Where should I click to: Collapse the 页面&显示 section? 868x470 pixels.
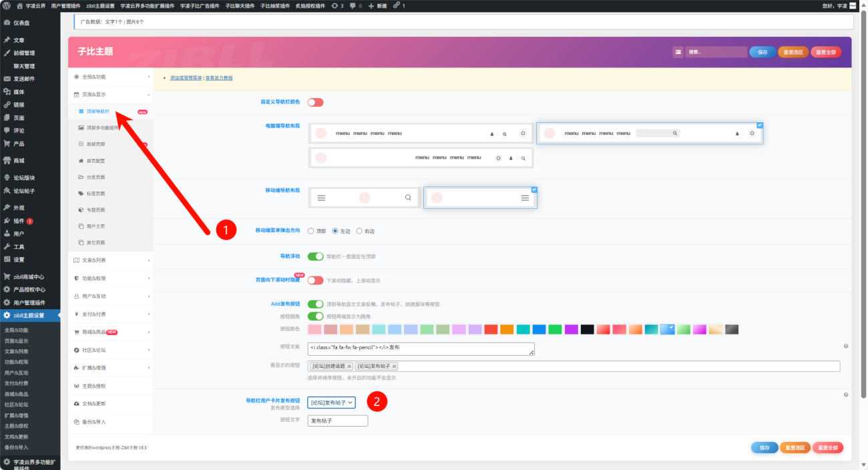tap(111, 95)
